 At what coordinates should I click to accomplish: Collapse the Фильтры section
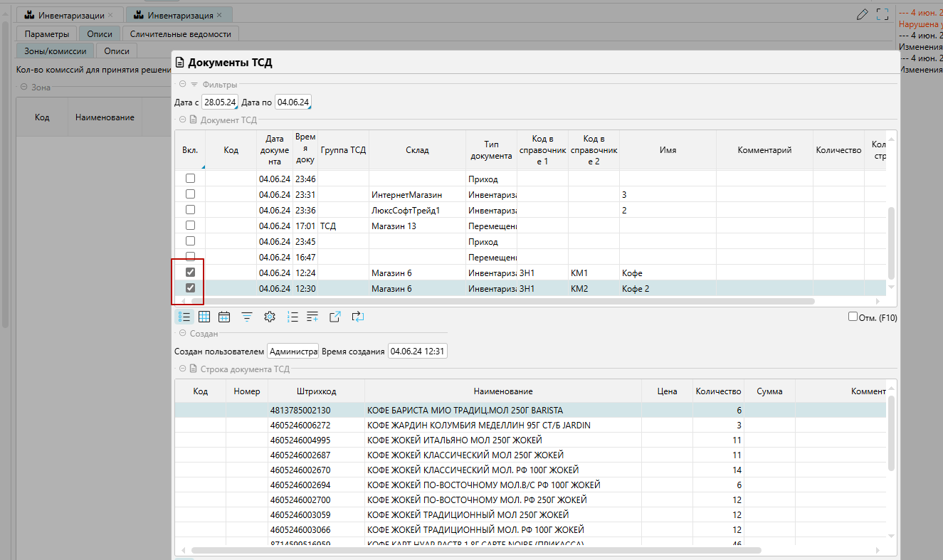coord(183,85)
